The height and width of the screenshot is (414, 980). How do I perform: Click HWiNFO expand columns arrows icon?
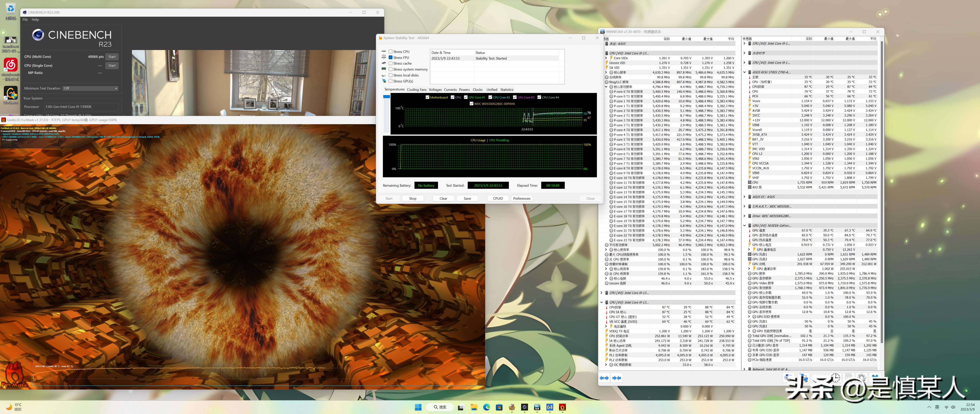[604, 378]
